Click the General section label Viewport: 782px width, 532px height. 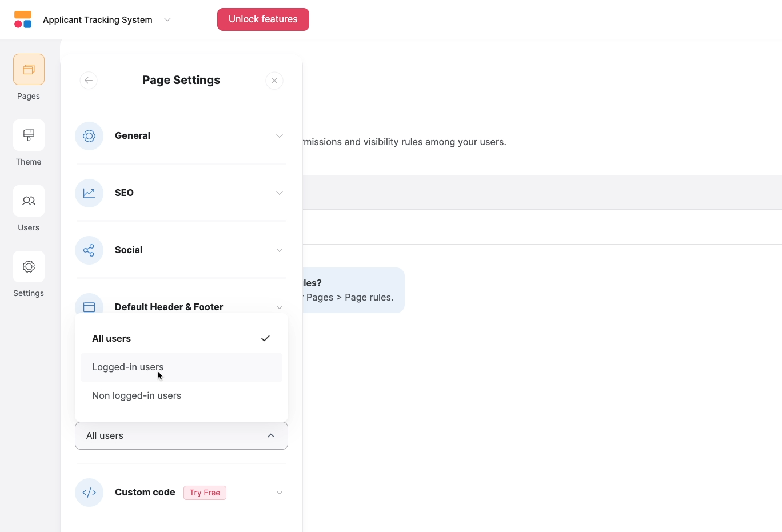click(133, 136)
